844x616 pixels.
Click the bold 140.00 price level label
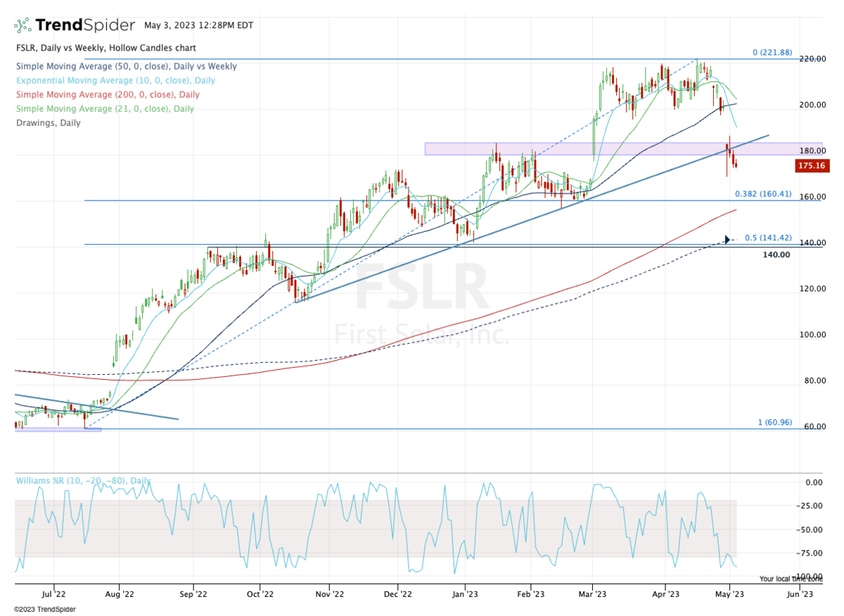click(x=776, y=254)
